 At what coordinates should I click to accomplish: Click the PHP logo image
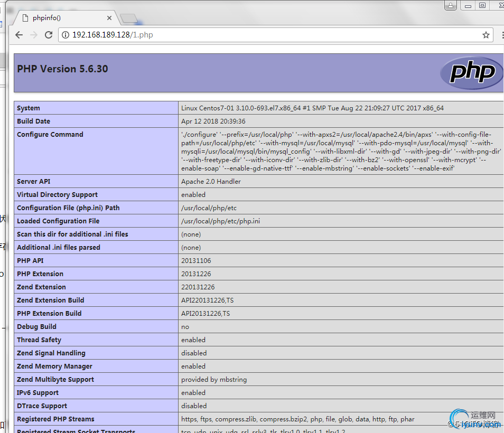[x=471, y=72]
